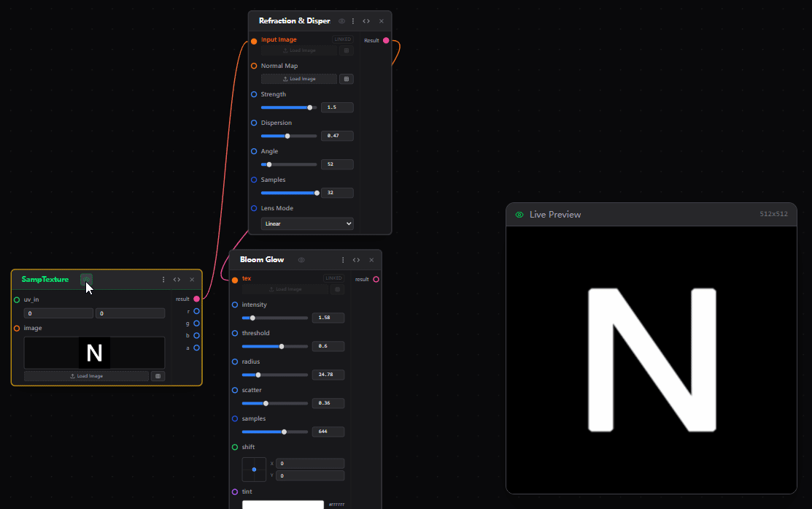Click Load Image button for Normal Map

299,79
